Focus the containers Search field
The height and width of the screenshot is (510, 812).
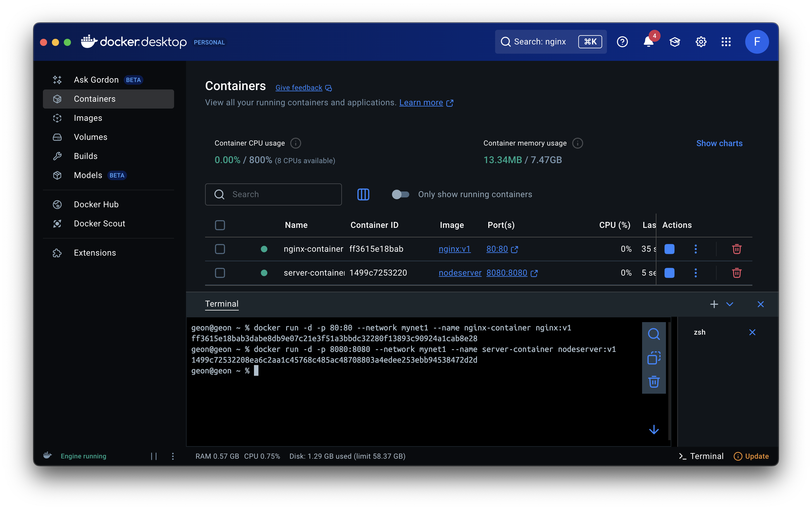tap(273, 194)
